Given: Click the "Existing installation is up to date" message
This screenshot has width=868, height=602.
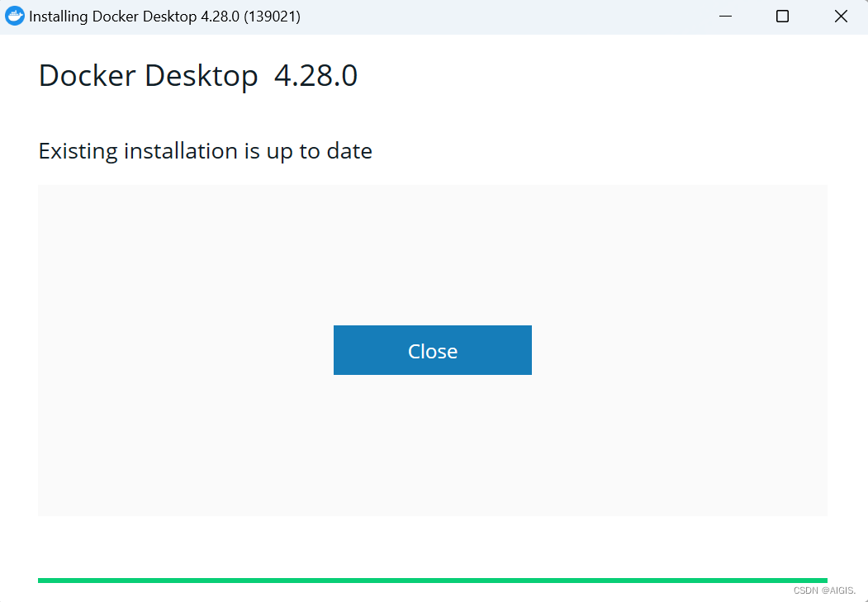Looking at the screenshot, I should [x=206, y=151].
